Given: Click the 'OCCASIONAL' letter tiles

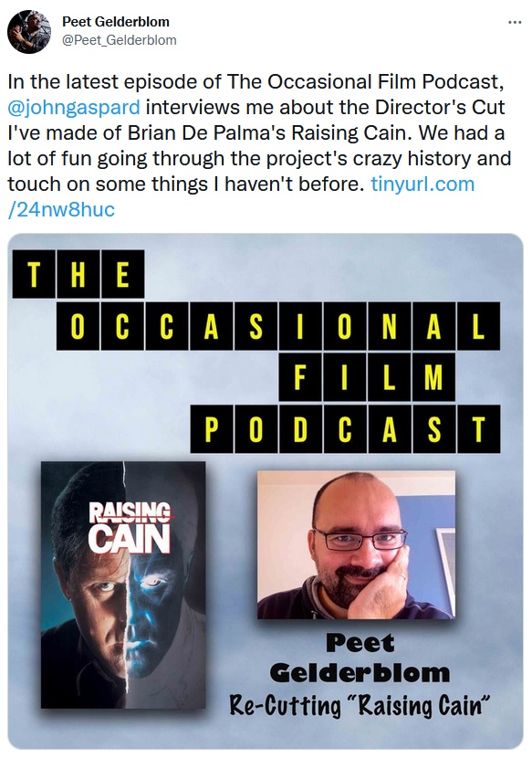Looking at the screenshot, I should tap(278, 326).
